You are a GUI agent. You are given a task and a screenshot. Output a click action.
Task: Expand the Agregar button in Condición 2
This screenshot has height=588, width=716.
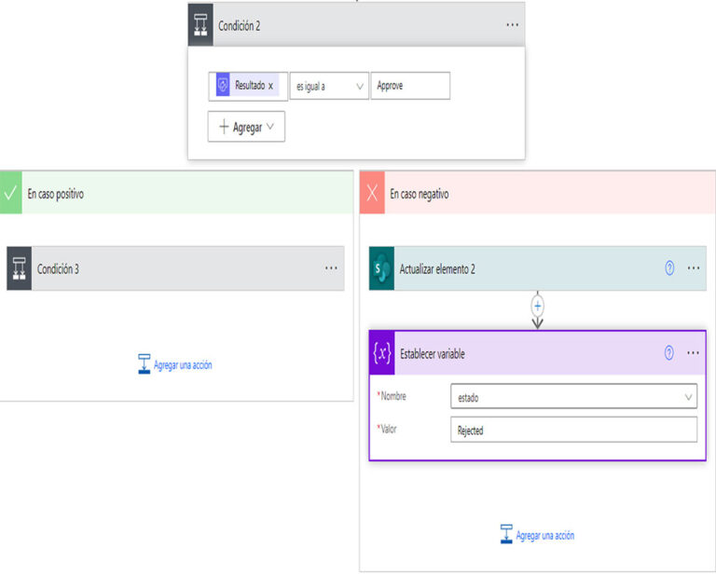coord(246,128)
